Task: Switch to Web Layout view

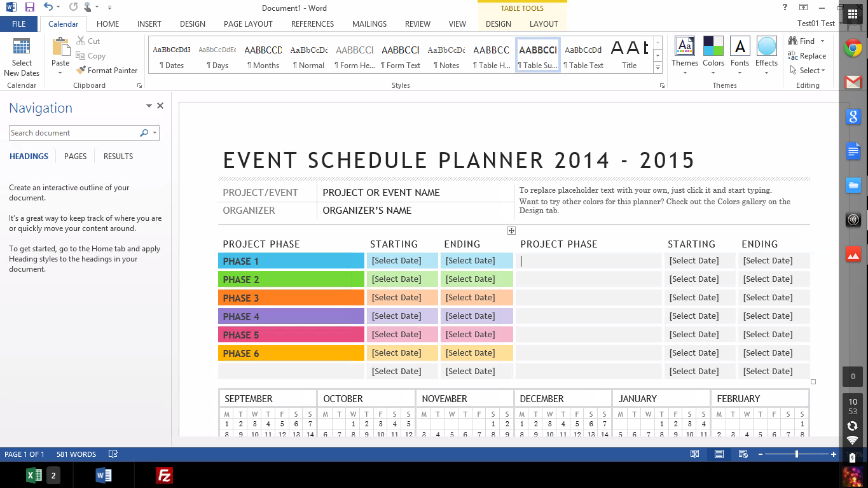Action: pos(743,454)
